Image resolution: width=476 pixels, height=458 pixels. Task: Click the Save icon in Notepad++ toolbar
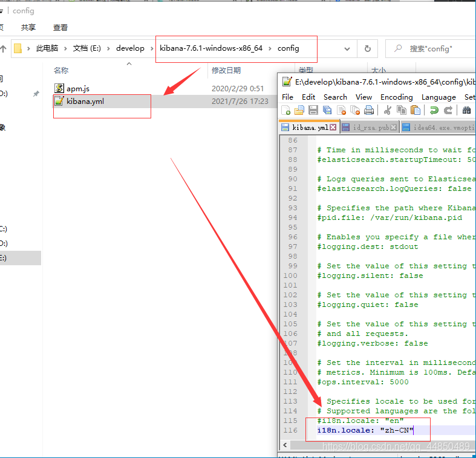click(x=313, y=110)
